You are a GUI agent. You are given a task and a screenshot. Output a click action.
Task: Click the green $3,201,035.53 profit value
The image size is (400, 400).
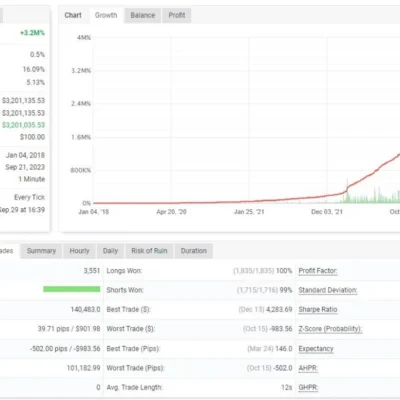[23, 125]
